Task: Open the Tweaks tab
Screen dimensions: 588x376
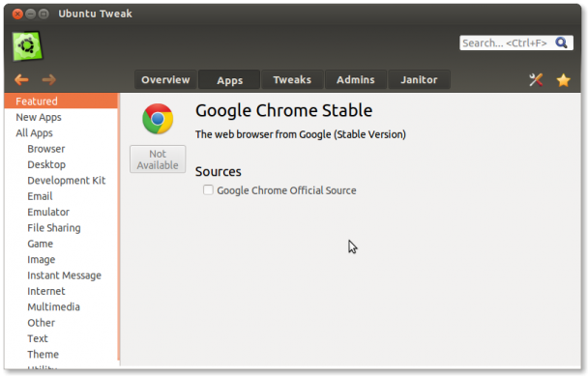Action: tap(292, 79)
